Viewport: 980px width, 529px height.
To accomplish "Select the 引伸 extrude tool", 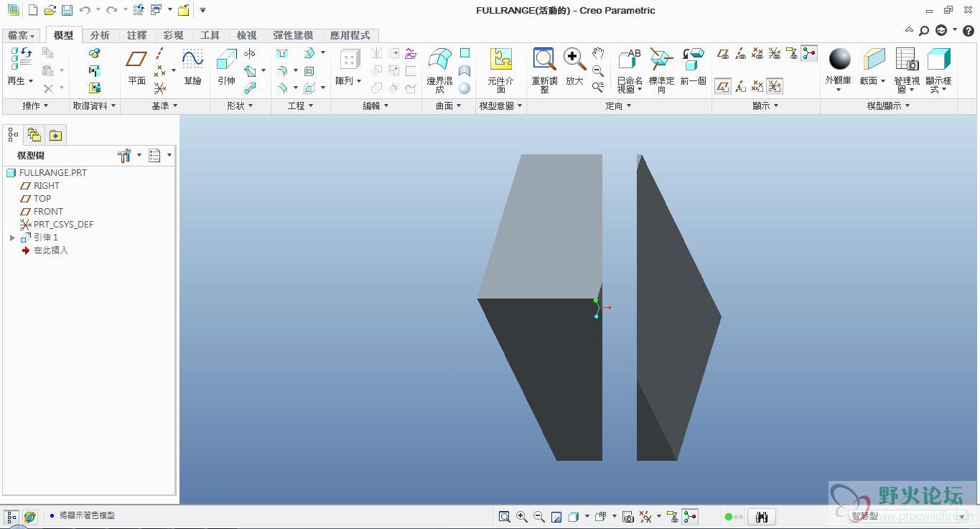I will coord(227,68).
